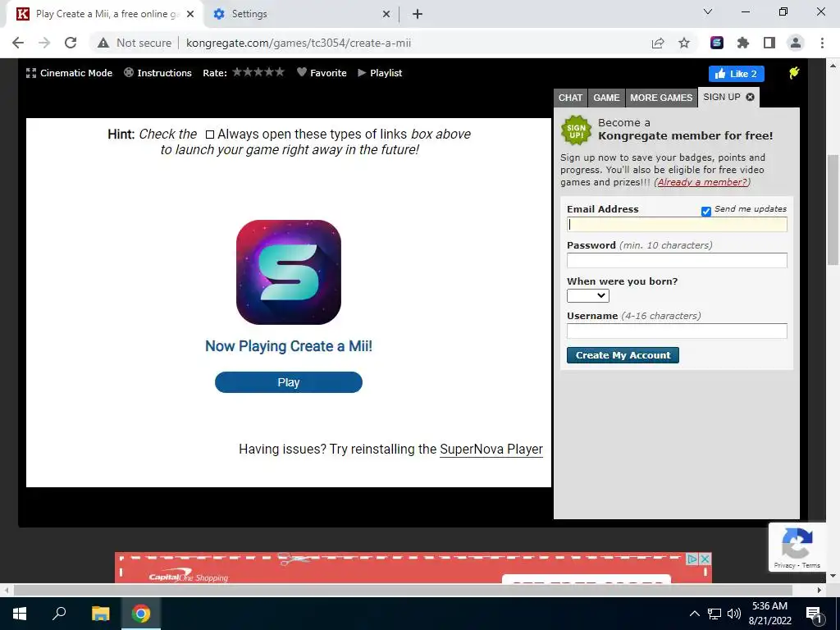Screen dimensions: 840x630
Task: Click the green SIGN UP badge
Action: click(x=577, y=130)
